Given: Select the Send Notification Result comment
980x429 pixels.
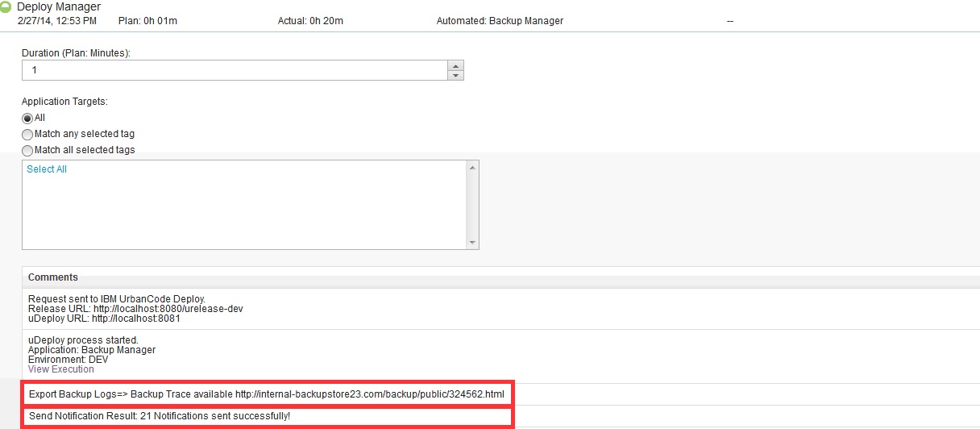Looking at the screenshot, I should coord(160,416).
